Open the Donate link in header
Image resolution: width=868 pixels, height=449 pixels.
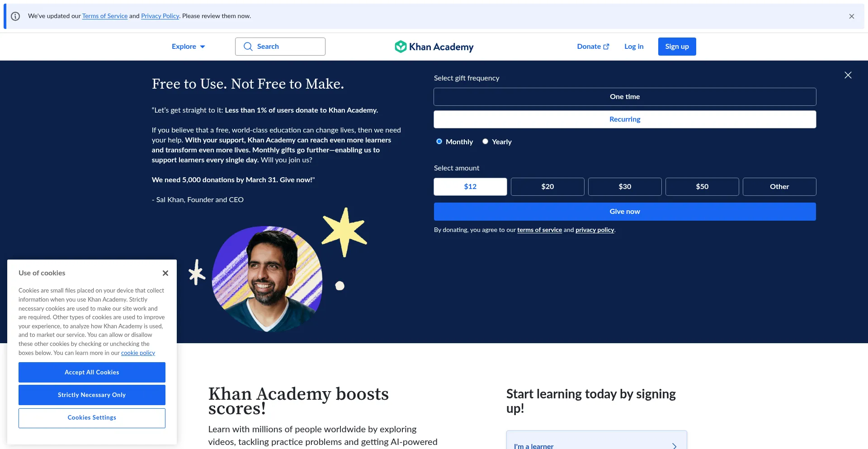pos(593,47)
